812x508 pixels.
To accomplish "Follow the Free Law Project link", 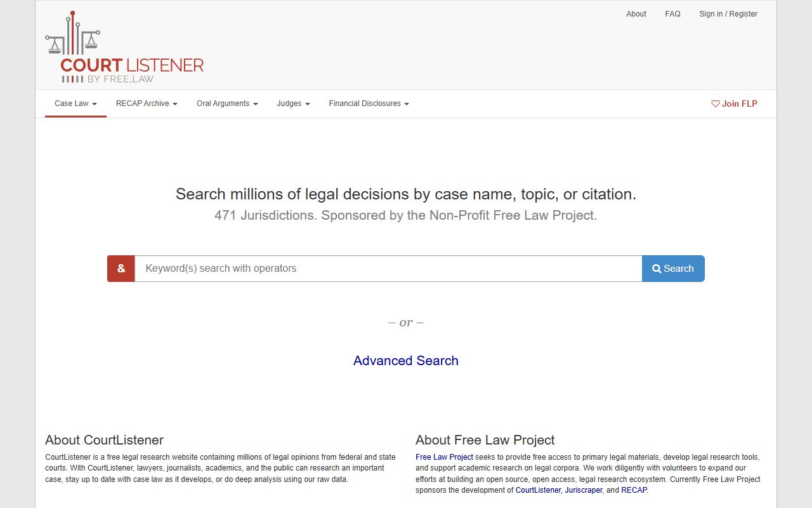I will tap(444, 457).
